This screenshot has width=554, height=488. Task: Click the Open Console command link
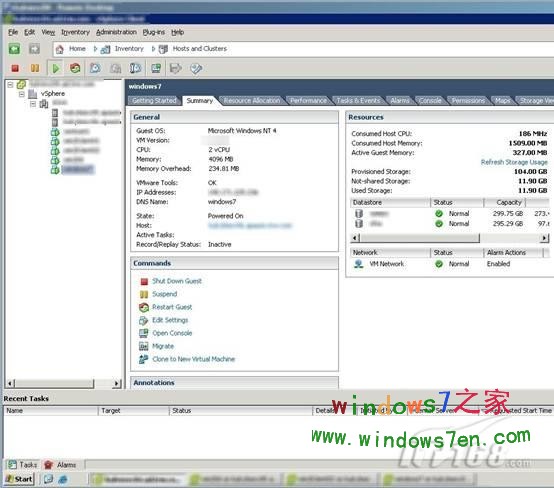click(x=172, y=333)
